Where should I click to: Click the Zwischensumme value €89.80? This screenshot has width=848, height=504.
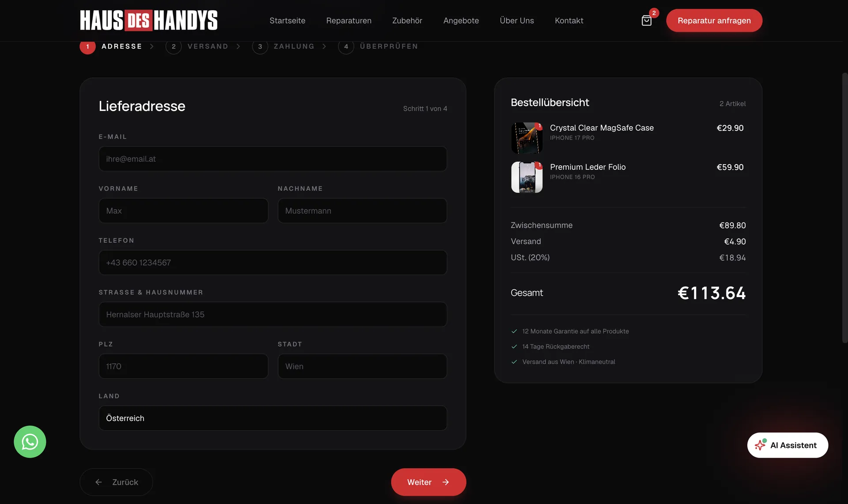[732, 225]
